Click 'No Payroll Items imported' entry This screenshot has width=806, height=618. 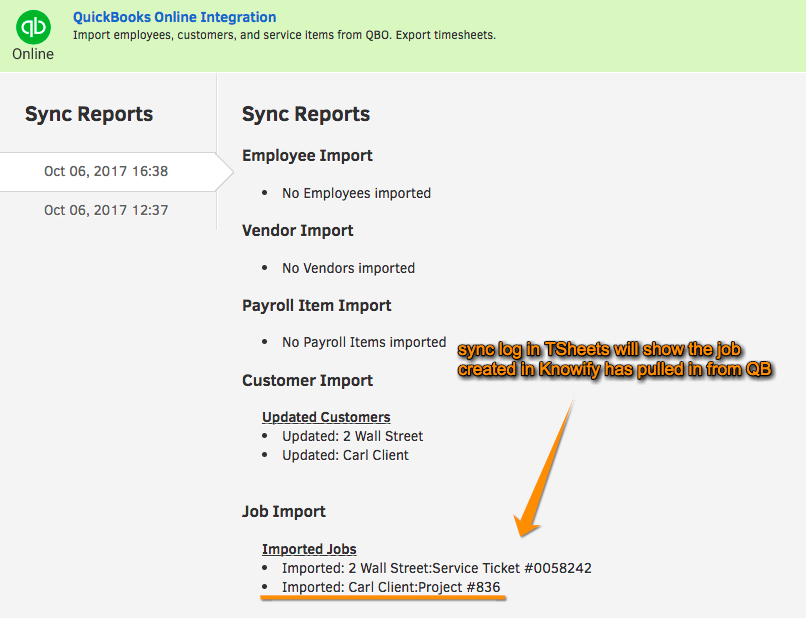pos(364,342)
